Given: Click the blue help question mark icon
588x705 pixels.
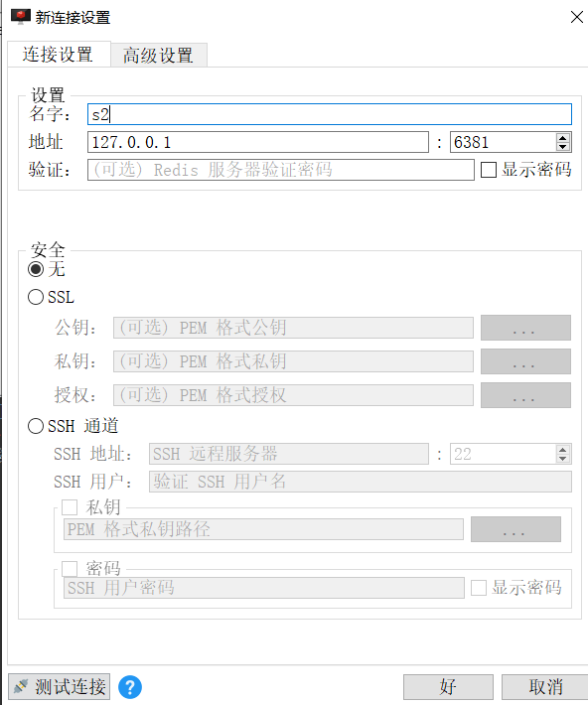Looking at the screenshot, I should pyautogui.click(x=130, y=687).
